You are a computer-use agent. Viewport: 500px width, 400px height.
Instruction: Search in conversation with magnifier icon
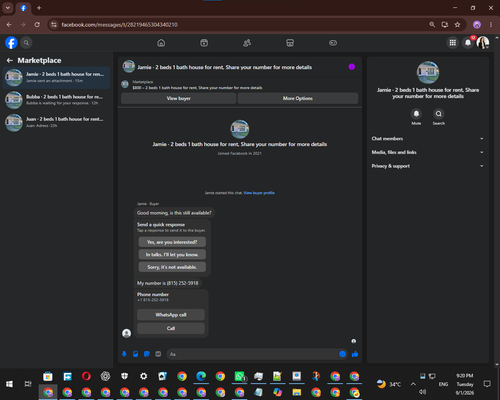click(439, 114)
